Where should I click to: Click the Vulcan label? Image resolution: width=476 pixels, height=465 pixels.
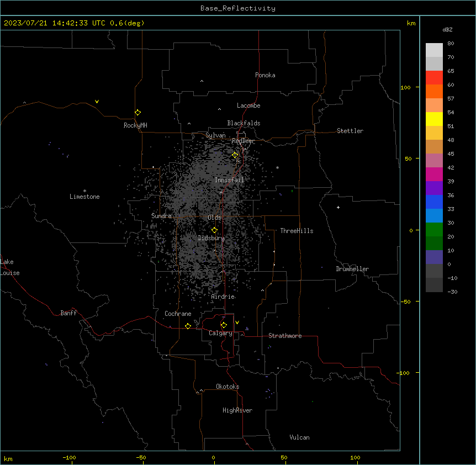(x=300, y=437)
